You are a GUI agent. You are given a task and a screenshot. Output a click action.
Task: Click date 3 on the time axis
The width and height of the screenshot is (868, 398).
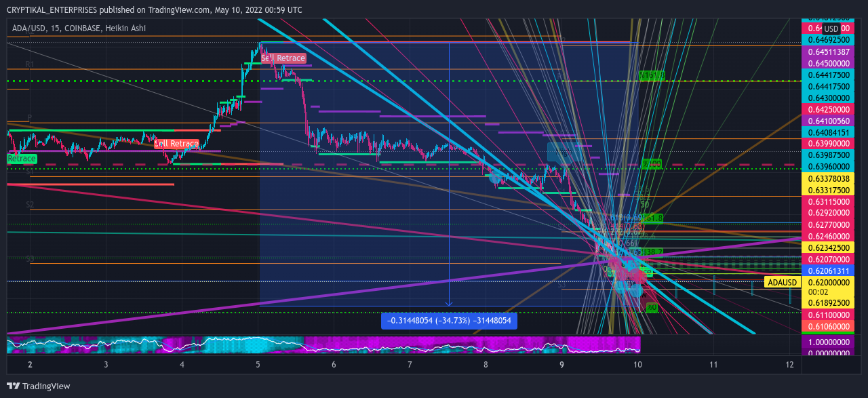106,365
